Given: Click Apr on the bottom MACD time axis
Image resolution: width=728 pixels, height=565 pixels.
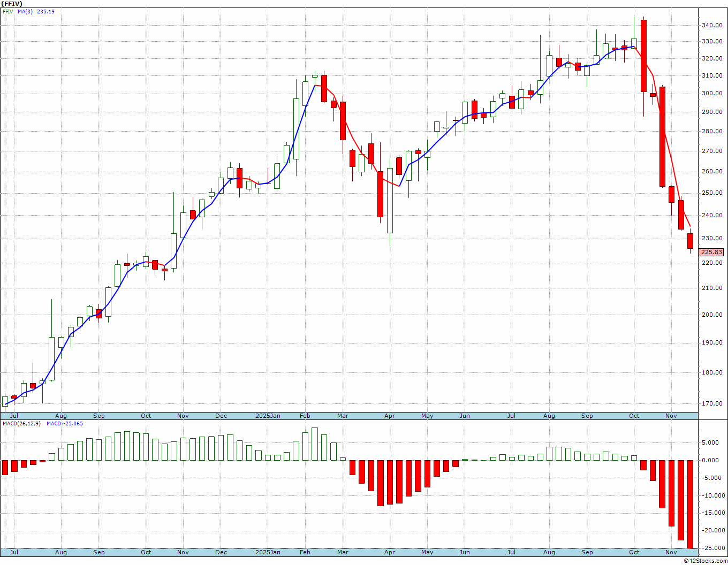Looking at the screenshot, I should coord(390,552).
